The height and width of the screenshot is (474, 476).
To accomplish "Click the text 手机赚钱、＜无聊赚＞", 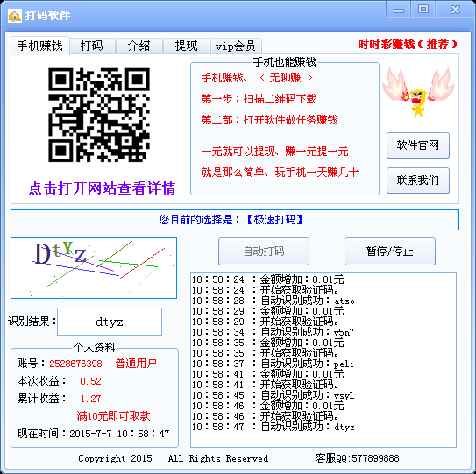I will [x=257, y=78].
